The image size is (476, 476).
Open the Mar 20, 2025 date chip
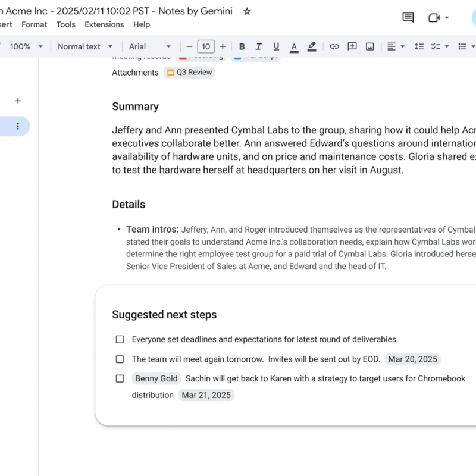[x=412, y=359]
